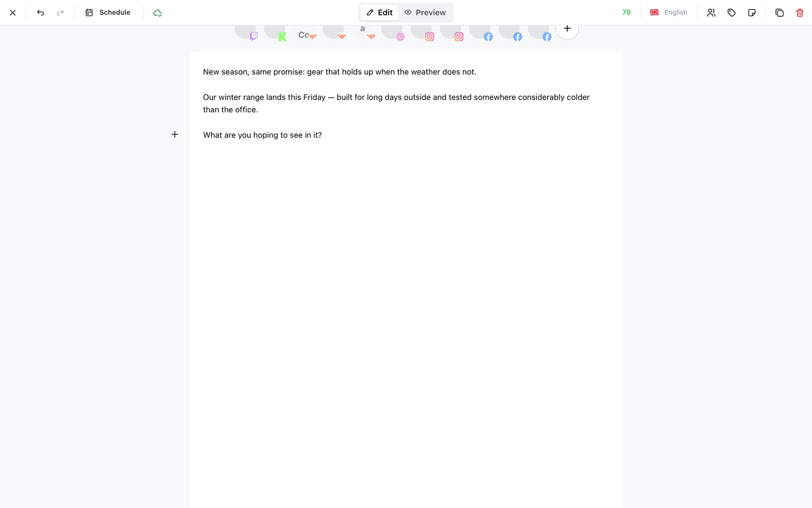Click the 'Our winter range lands this Friday' paragraph

(x=396, y=103)
